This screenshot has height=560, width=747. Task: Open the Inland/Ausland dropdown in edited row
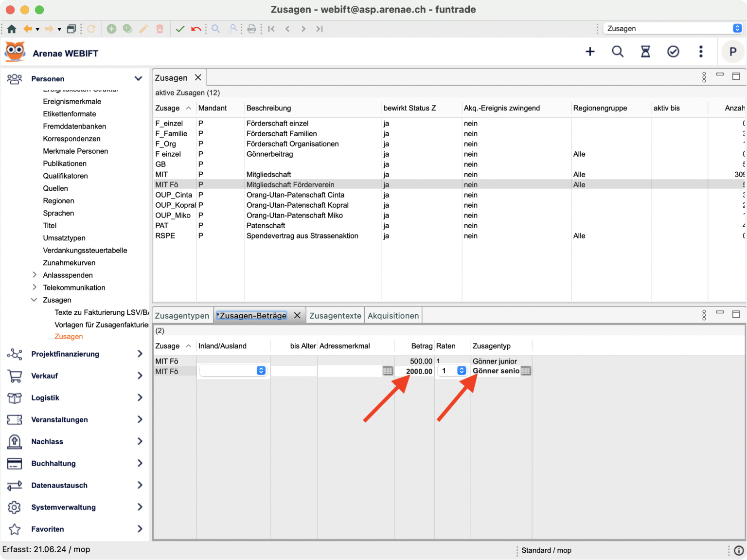pos(261,371)
